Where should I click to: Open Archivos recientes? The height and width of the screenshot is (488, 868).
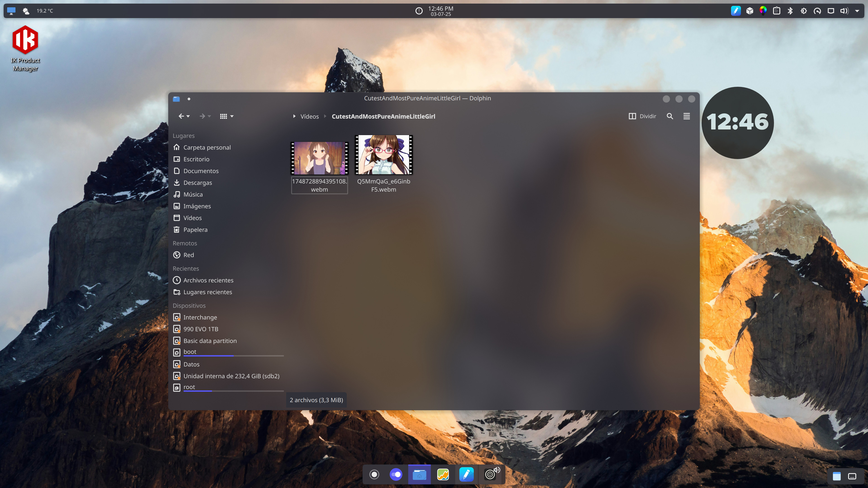coord(228,280)
